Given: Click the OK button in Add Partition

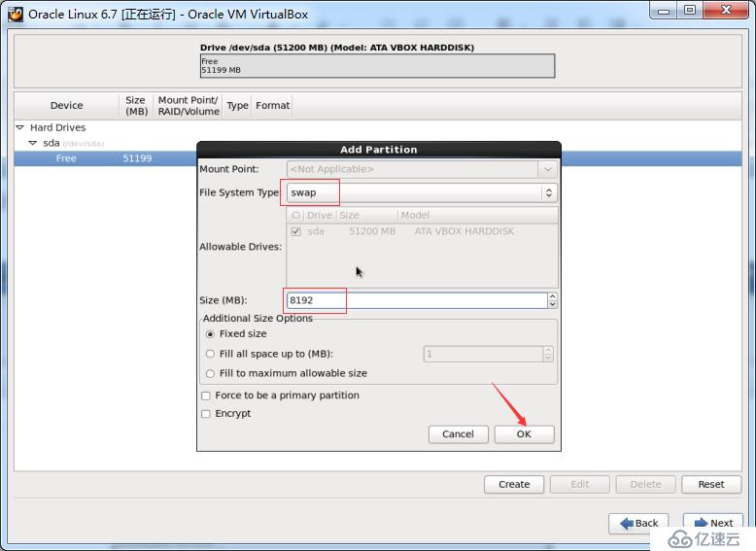Looking at the screenshot, I should 524,433.
